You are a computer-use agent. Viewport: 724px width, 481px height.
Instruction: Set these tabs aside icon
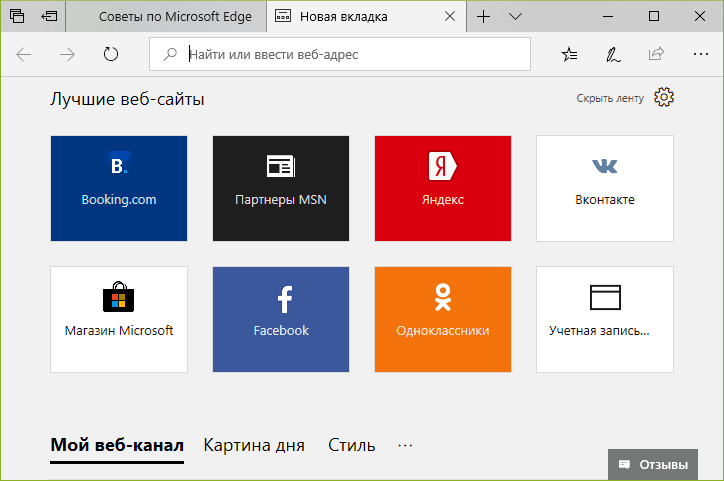pos(49,16)
